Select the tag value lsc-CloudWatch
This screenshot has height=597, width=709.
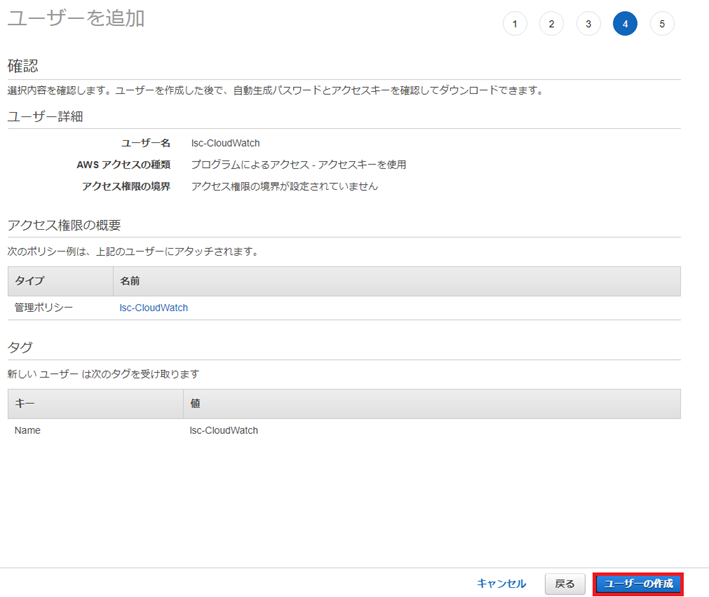click(x=224, y=430)
